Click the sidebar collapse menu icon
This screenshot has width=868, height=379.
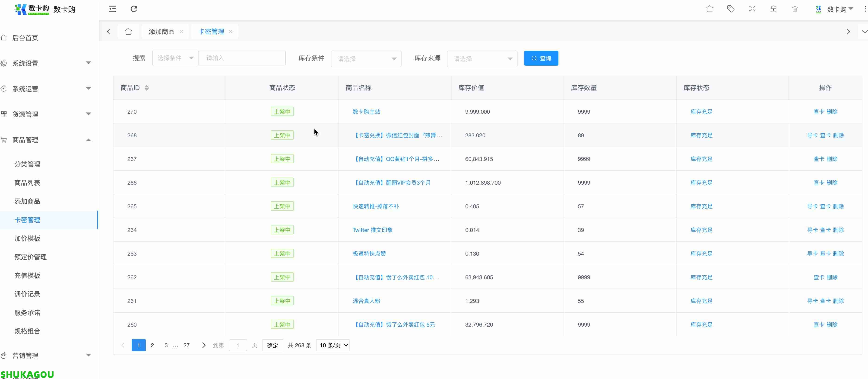pyautogui.click(x=113, y=9)
